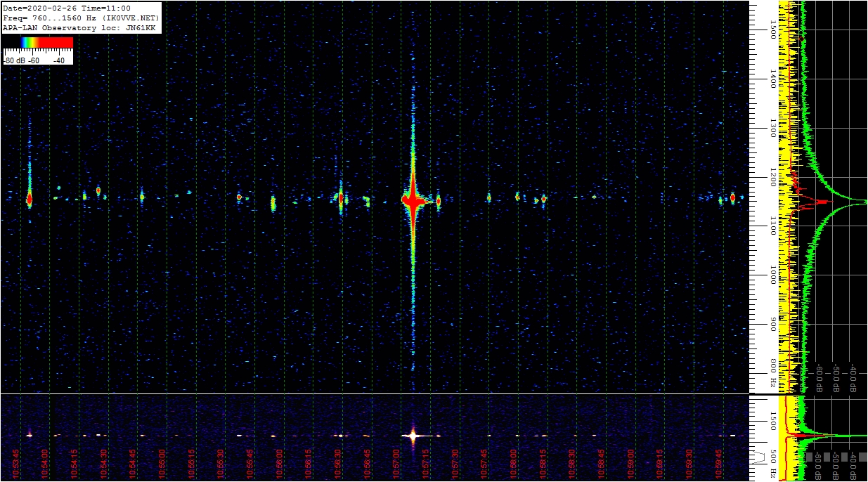The image size is (868, 482).
Task: Click the 10:54:00 time marker
Action: coord(45,464)
